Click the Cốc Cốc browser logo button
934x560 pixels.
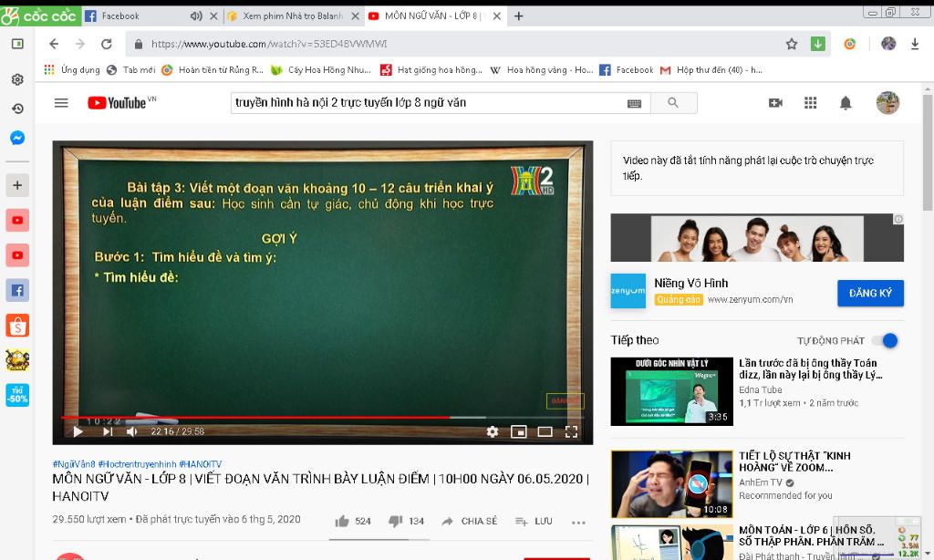pos(39,16)
